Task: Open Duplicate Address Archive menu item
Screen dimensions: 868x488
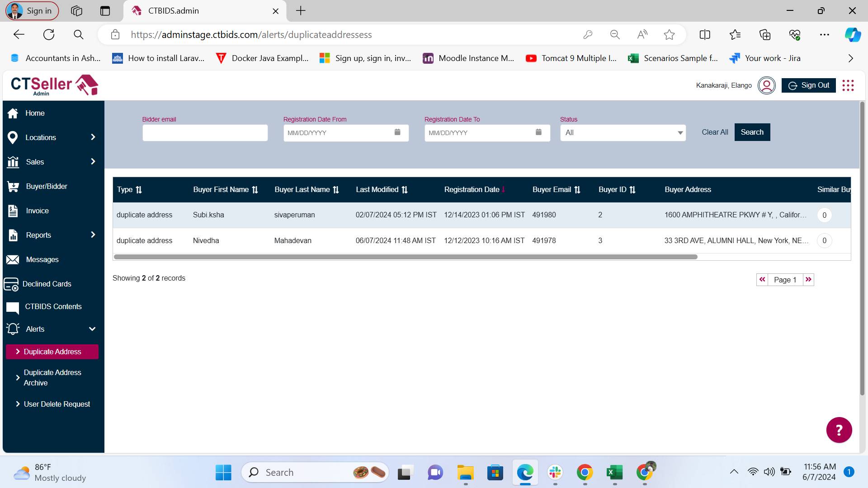Action: click(52, 377)
